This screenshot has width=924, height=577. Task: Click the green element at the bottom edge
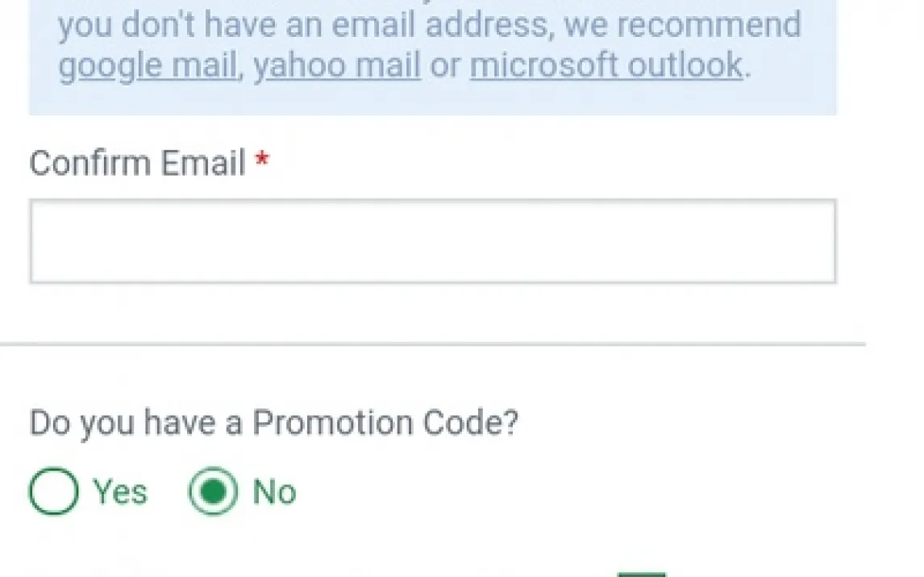tap(642, 574)
